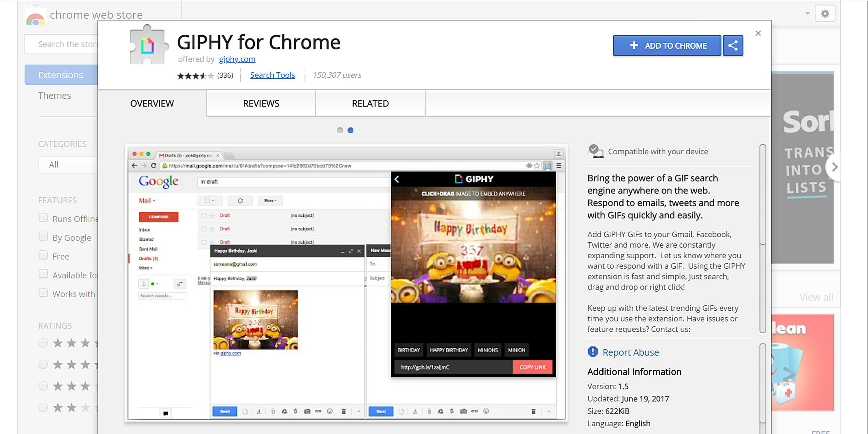Select the second carousel dot below the tabs
Screen dimensions: 868x434
350,130
